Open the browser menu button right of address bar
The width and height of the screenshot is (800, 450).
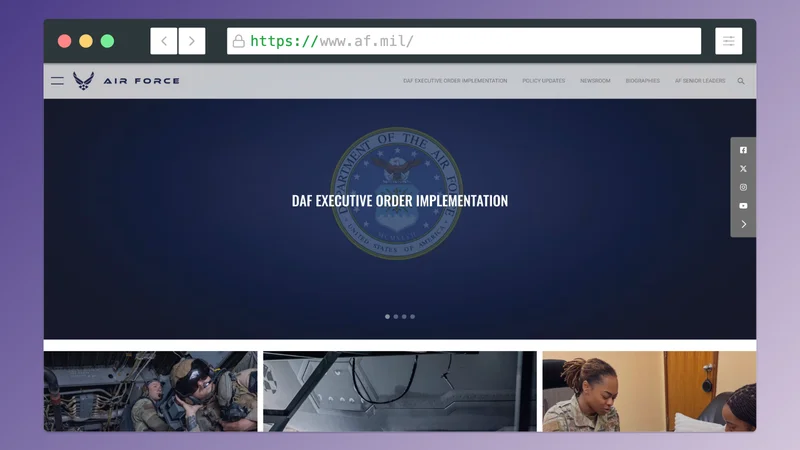728,41
